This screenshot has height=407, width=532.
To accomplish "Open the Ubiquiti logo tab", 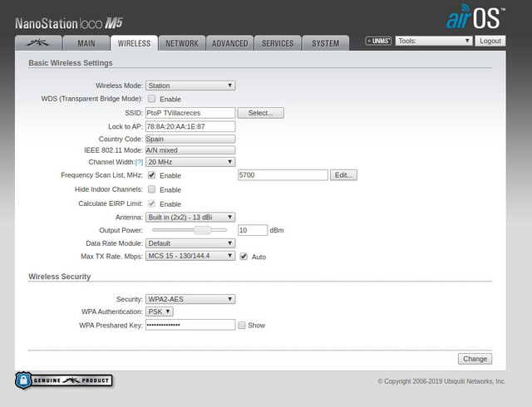I will click(x=38, y=43).
